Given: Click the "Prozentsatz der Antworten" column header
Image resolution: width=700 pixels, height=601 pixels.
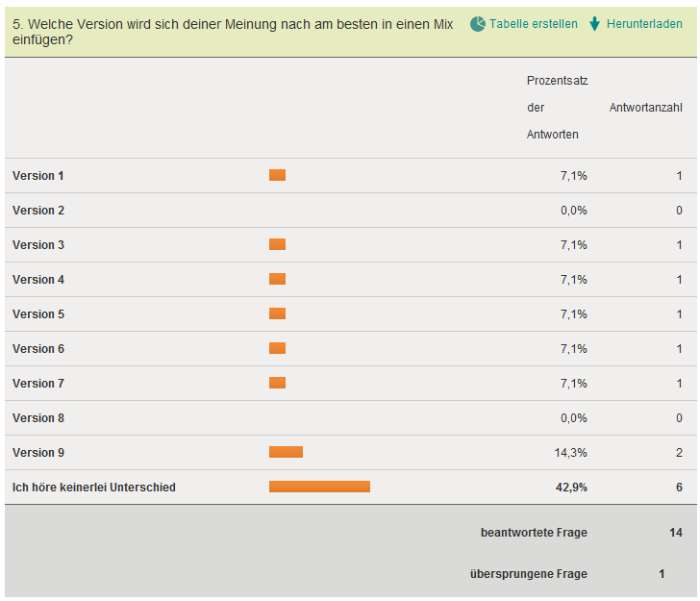Looking at the screenshot, I should (x=553, y=108).
